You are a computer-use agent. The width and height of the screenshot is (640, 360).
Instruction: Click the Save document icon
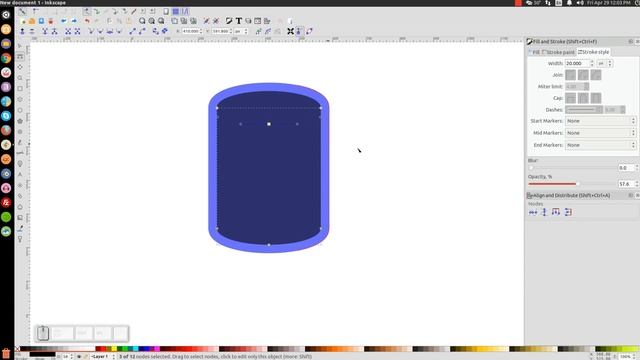[x=41, y=21]
